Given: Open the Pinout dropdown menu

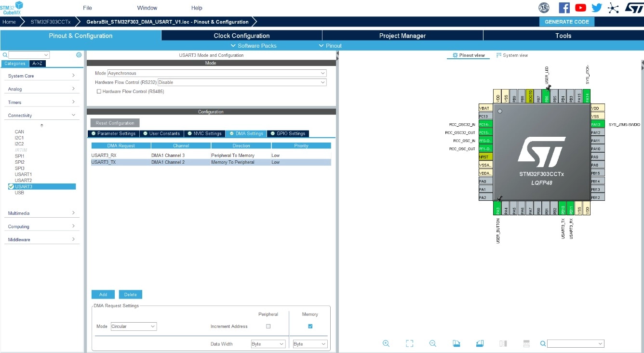Looking at the screenshot, I should 330,46.
